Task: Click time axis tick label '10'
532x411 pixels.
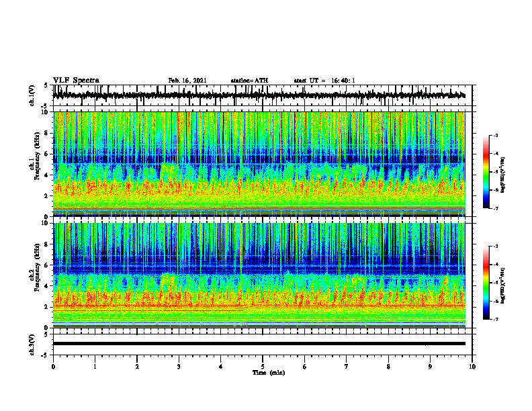Action: (x=472, y=367)
